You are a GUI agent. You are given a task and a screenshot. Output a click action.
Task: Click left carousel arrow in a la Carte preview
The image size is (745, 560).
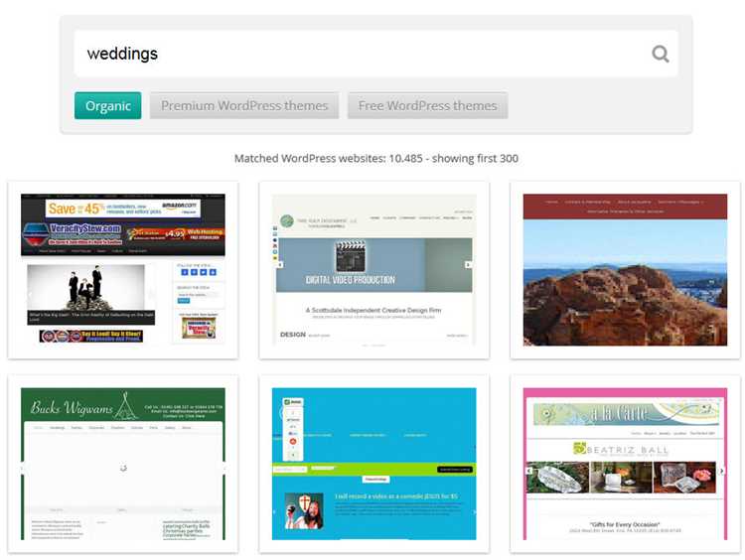(528, 471)
